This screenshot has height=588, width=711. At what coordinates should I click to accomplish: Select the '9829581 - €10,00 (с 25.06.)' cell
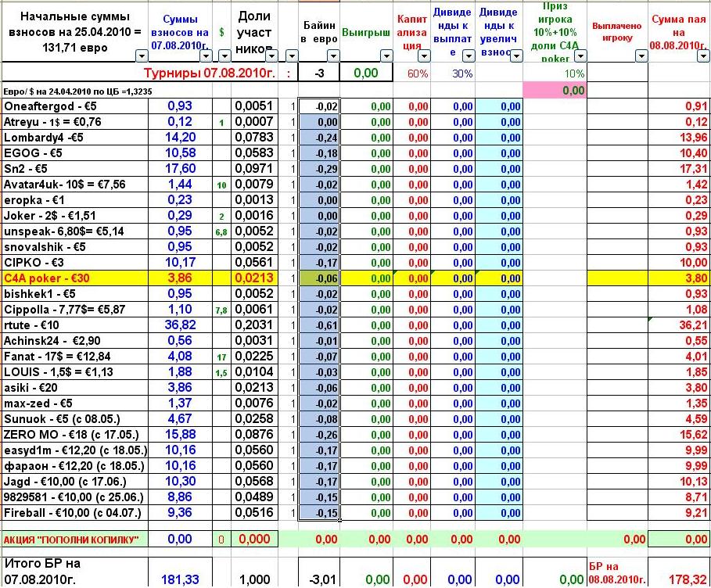click(x=75, y=497)
